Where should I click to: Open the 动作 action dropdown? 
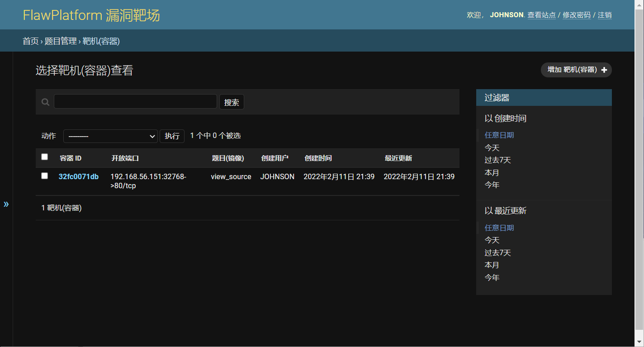coord(110,136)
